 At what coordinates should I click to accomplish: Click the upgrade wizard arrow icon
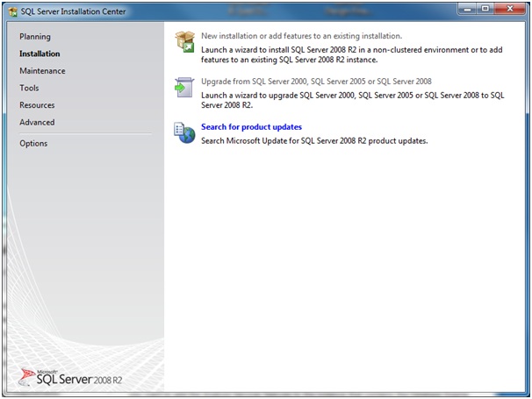(184, 87)
